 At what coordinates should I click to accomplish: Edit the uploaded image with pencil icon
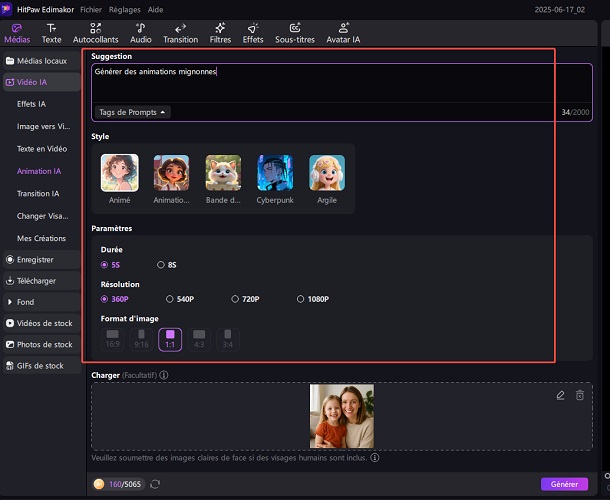tap(560, 395)
